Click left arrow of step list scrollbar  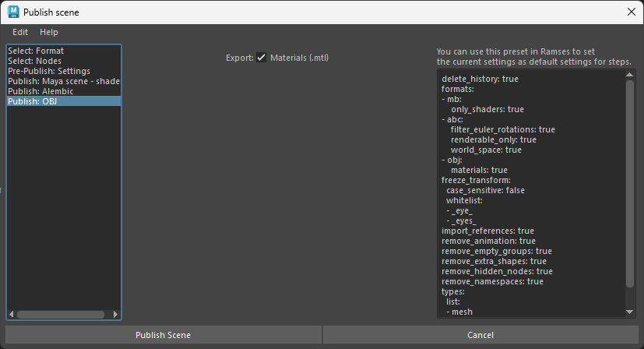(12, 315)
